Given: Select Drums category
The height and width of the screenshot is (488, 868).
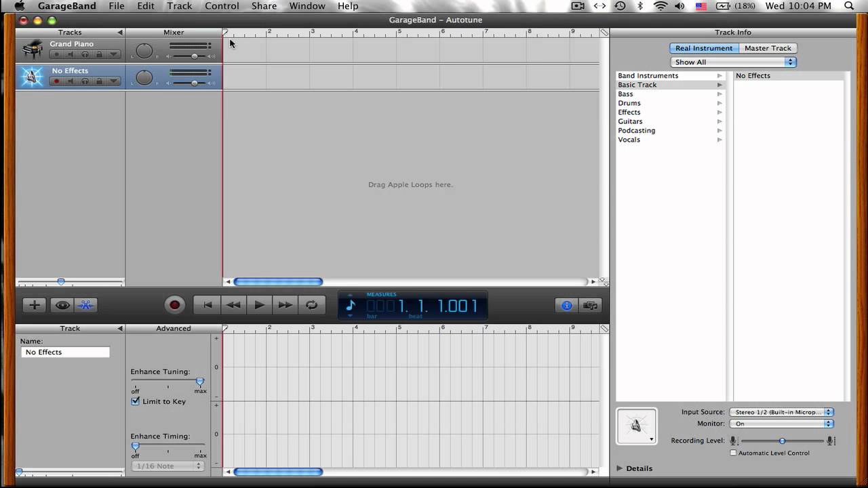Looking at the screenshot, I should (x=670, y=103).
